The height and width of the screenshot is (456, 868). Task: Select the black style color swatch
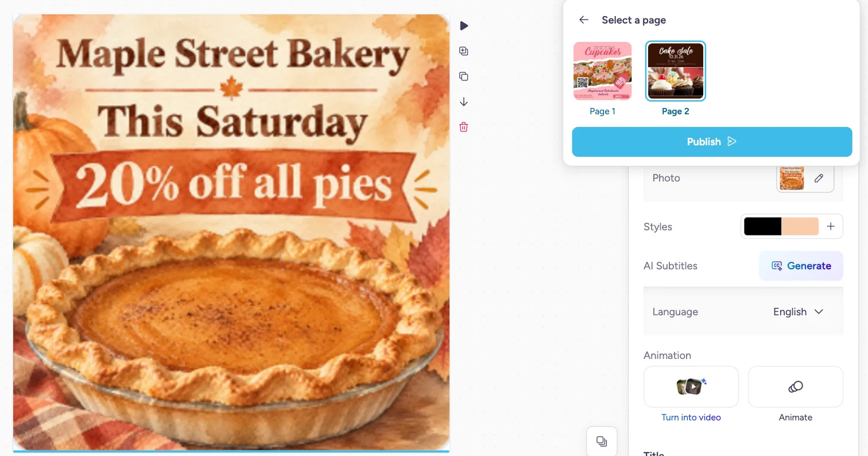tap(762, 226)
